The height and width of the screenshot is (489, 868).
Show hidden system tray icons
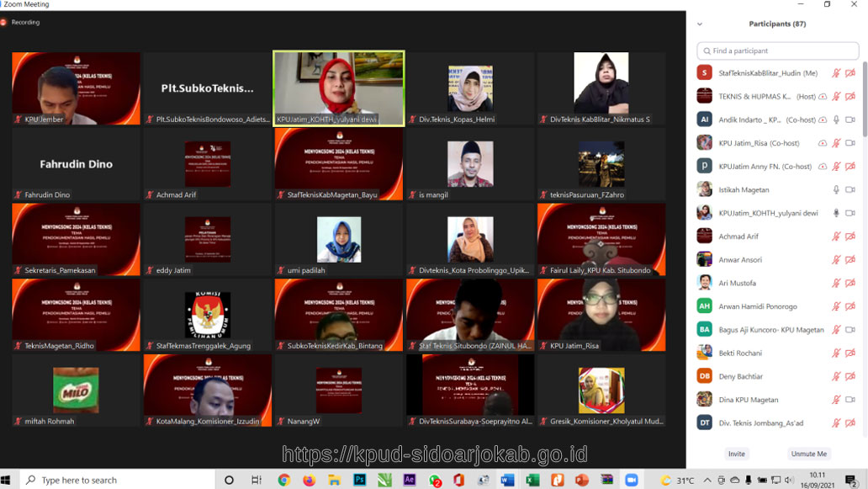707,480
